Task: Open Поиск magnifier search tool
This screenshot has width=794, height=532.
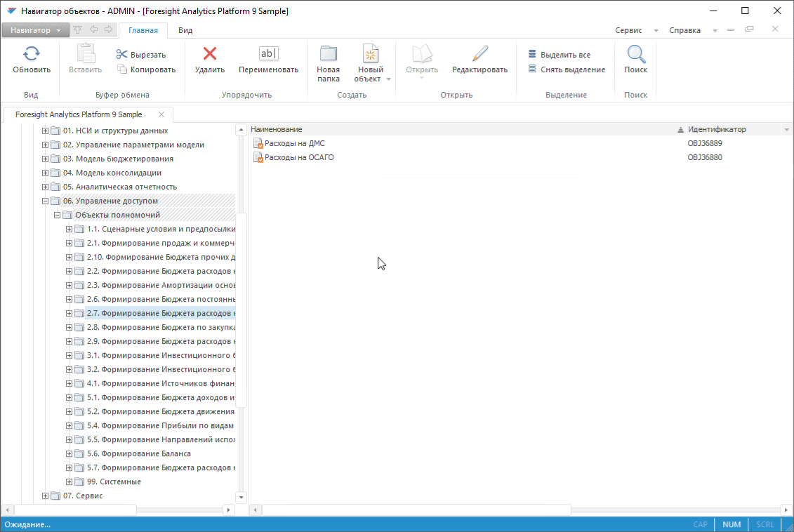Action: pyautogui.click(x=635, y=54)
